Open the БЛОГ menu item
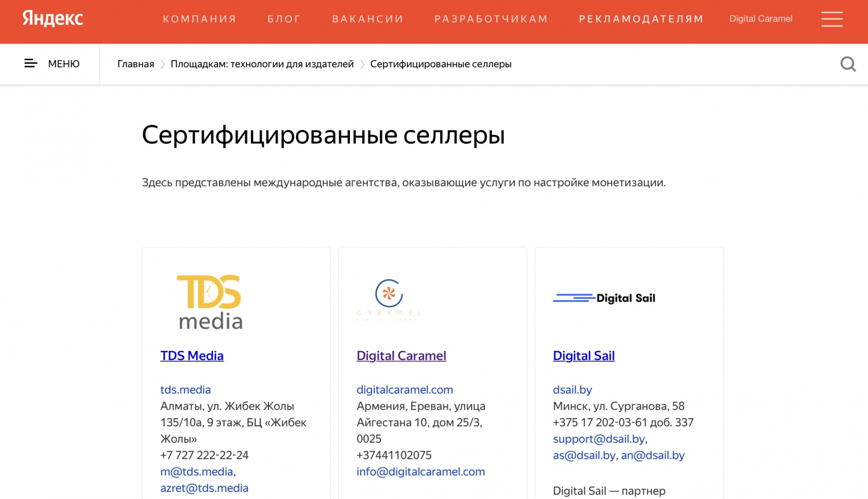This screenshot has height=499, width=868. click(x=284, y=19)
